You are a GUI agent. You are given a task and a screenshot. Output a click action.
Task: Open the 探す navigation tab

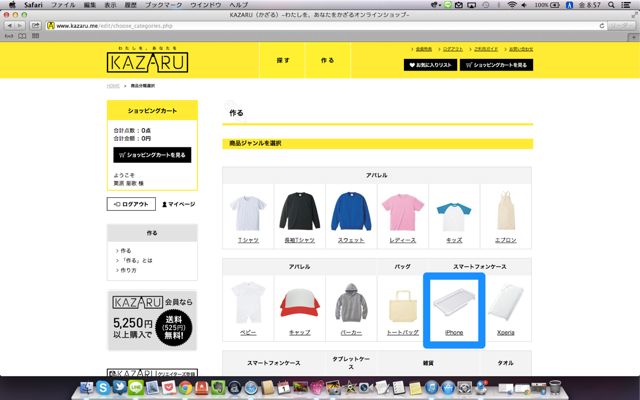point(282,60)
